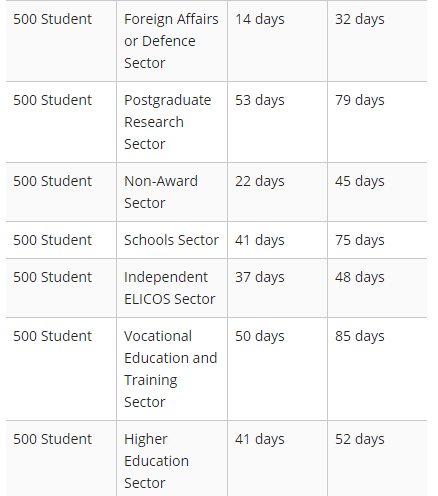Click the 50 days value
Screen dimensions: 438x496
click(260, 336)
